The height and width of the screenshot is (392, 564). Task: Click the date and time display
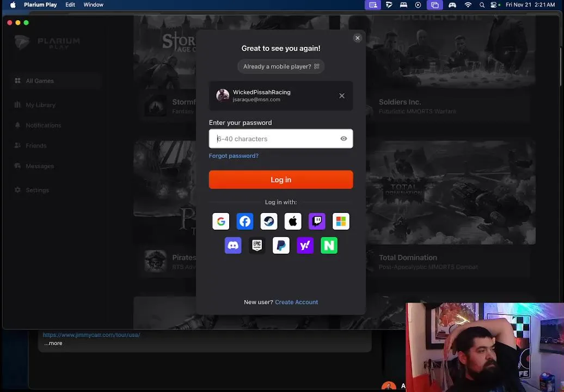click(x=530, y=5)
